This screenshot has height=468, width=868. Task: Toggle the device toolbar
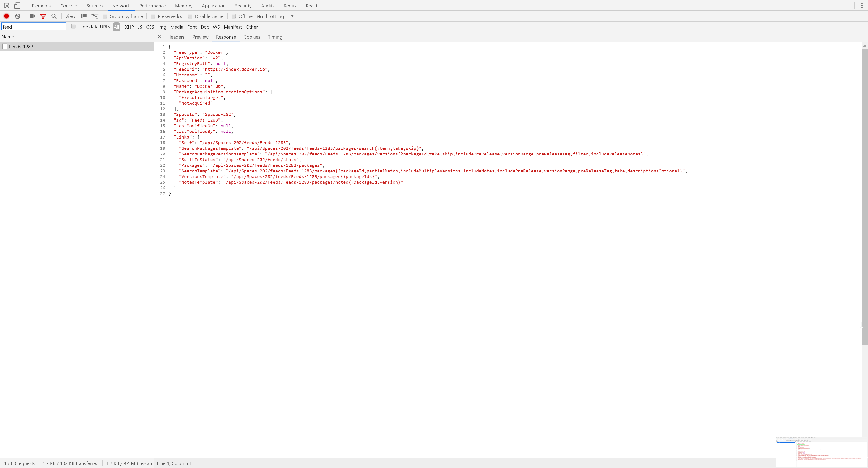coord(17,5)
